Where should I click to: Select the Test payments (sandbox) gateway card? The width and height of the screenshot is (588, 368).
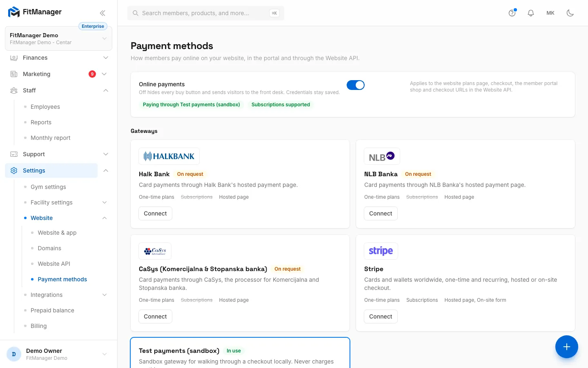pyautogui.click(x=240, y=353)
